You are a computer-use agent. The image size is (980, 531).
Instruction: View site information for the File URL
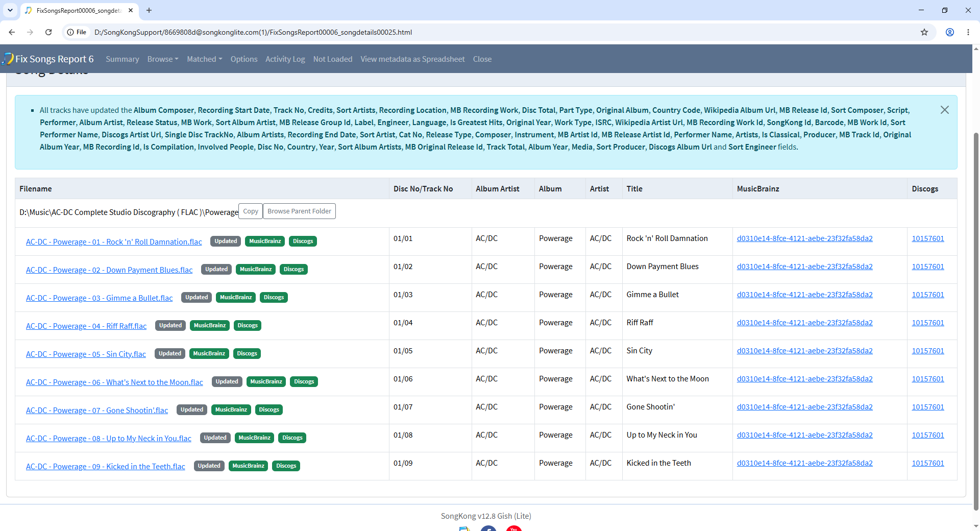tap(77, 32)
